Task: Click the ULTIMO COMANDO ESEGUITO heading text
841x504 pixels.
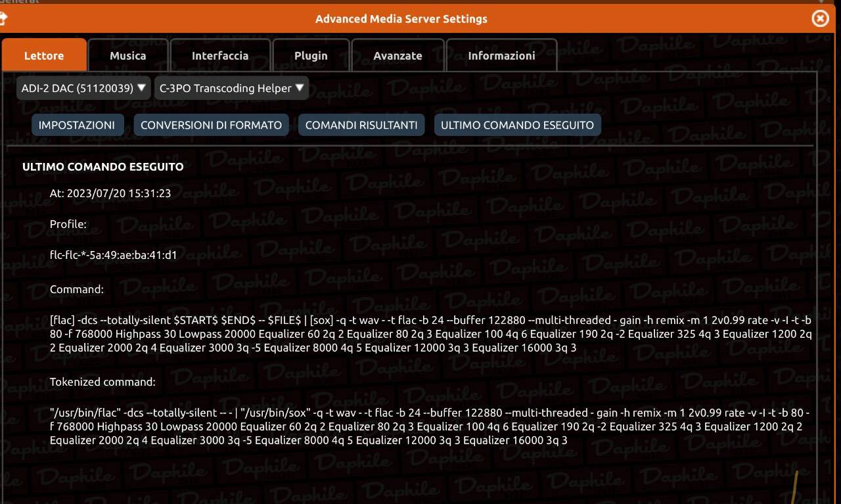Action: [103, 167]
